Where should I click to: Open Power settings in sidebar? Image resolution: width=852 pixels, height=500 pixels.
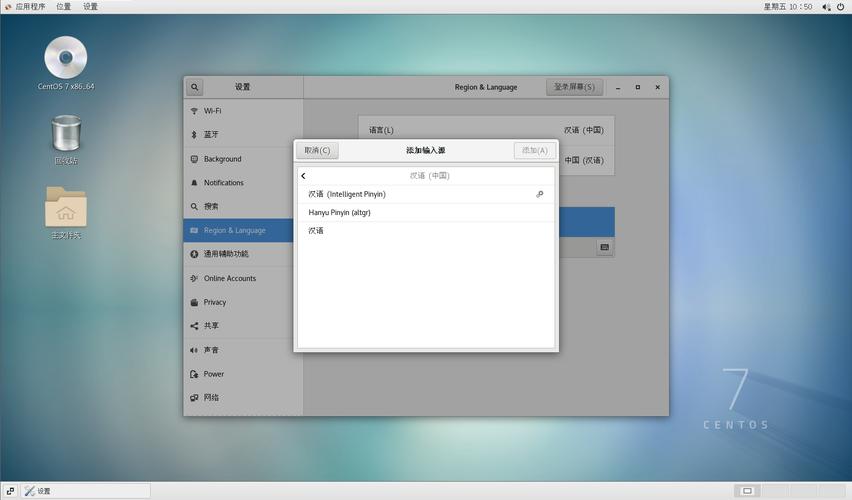coord(243,374)
